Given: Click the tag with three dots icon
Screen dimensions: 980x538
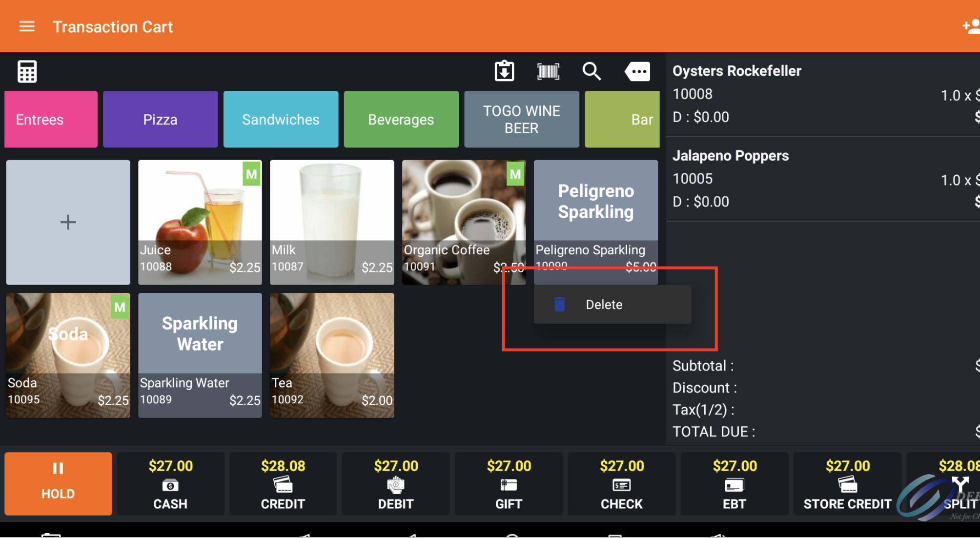Looking at the screenshot, I should tap(637, 71).
